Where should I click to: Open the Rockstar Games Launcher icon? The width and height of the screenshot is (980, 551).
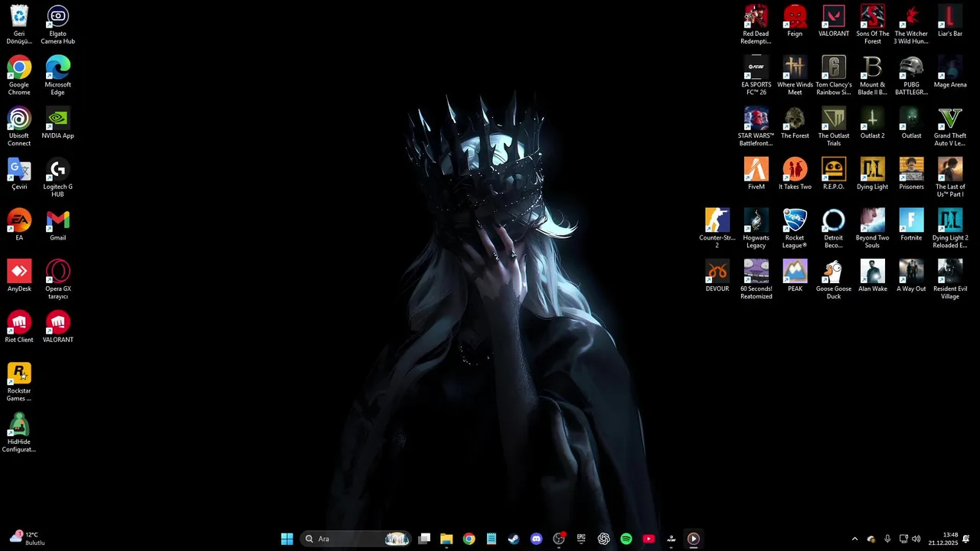click(19, 382)
